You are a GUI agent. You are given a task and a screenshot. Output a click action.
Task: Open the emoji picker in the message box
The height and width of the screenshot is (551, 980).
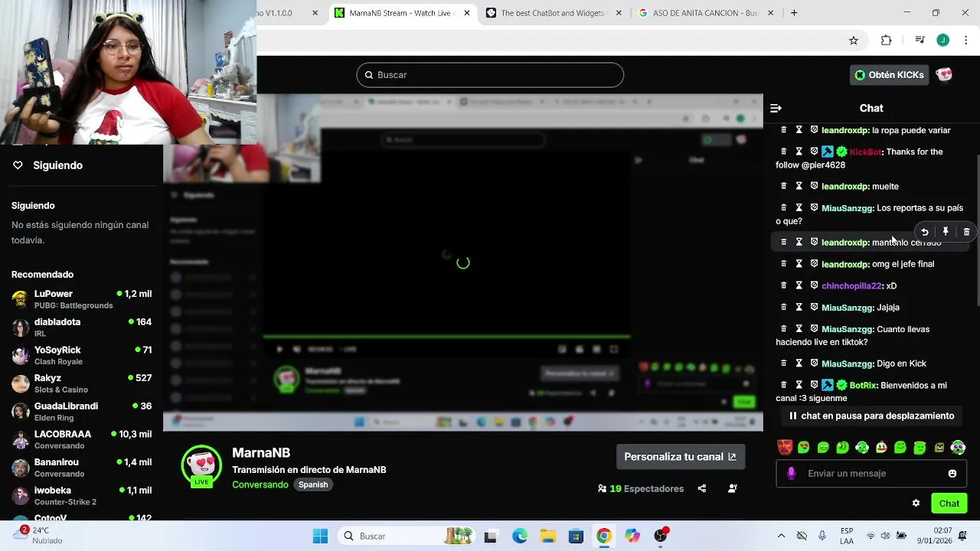952,474
